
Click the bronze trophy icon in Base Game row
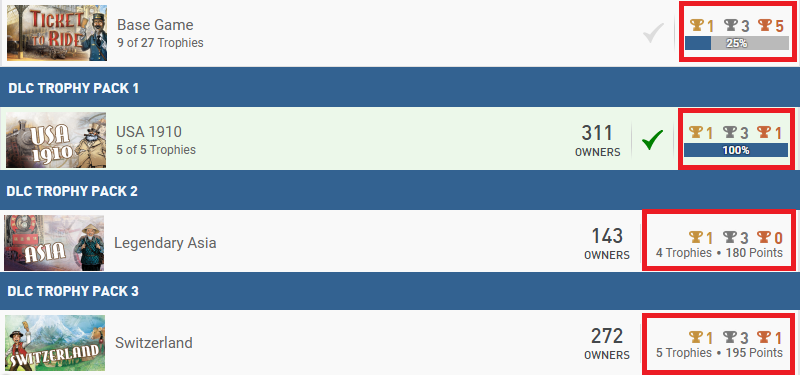click(x=764, y=24)
